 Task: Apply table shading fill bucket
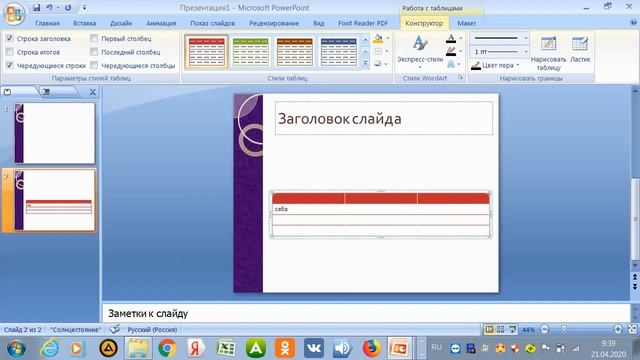(x=378, y=39)
